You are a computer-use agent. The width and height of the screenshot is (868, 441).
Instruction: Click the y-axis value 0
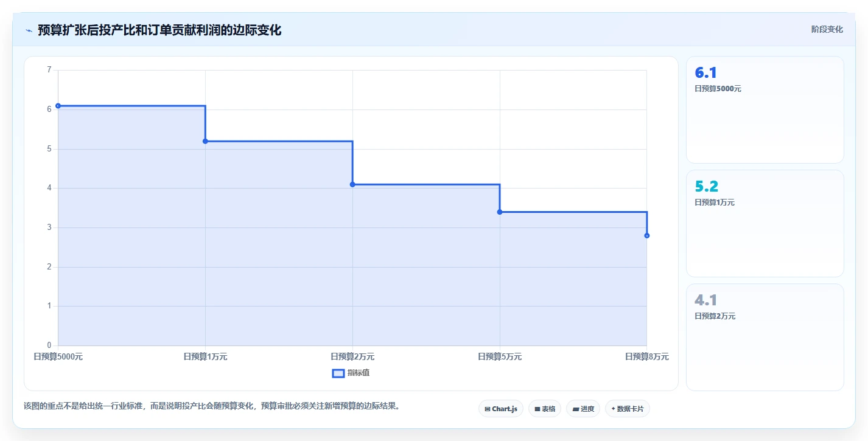(x=49, y=346)
